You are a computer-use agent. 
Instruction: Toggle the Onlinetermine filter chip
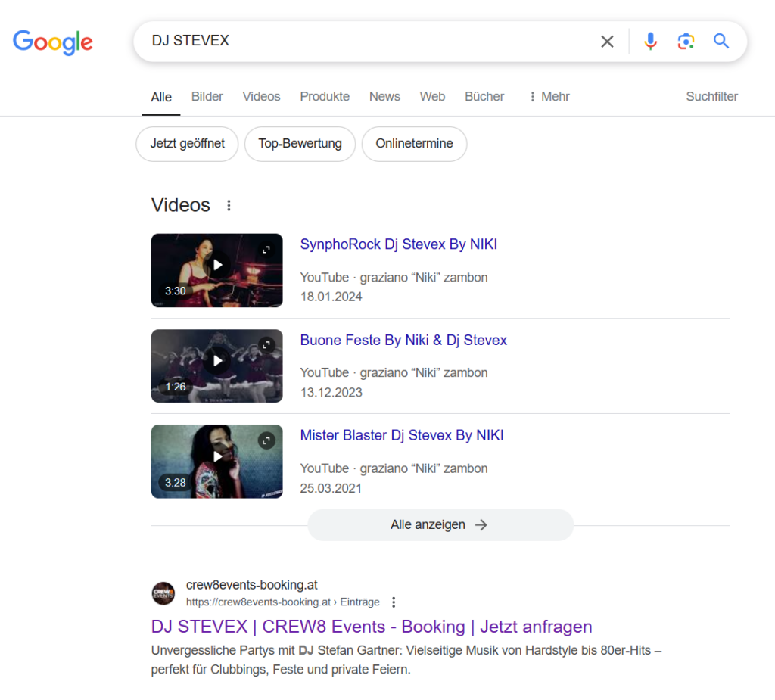pyautogui.click(x=414, y=144)
